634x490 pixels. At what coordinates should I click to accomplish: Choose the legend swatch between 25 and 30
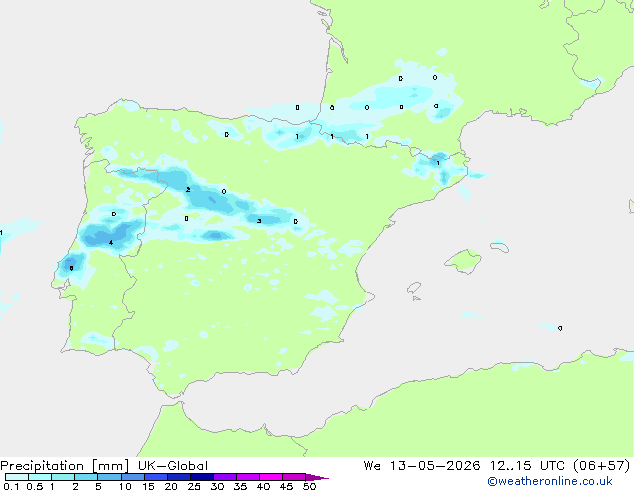(201, 477)
